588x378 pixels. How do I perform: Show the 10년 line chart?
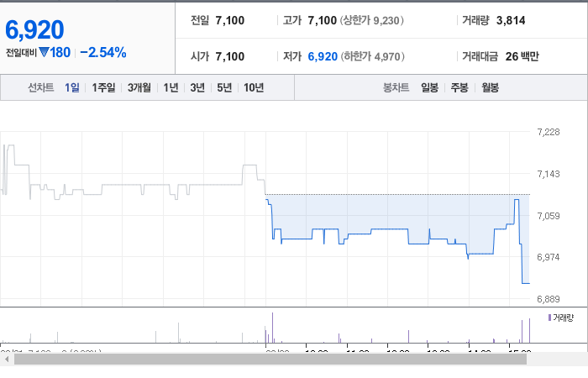[254, 87]
